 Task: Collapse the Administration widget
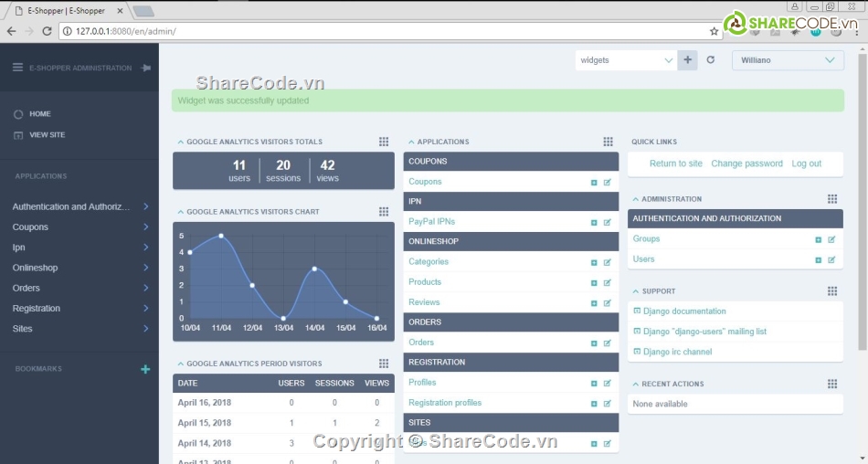point(636,199)
